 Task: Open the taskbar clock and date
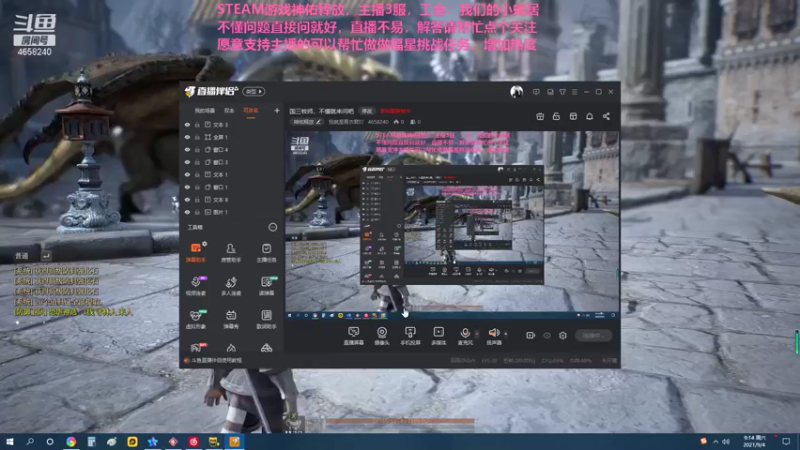coord(755,441)
